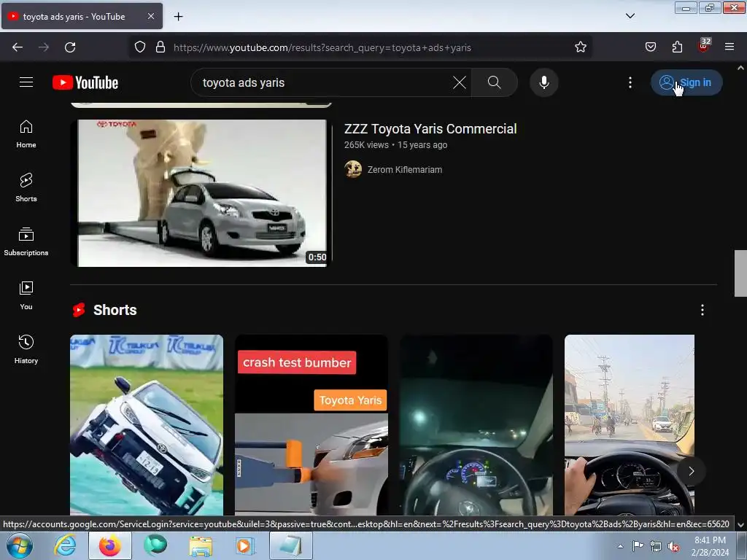The width and height of the screenshot is (747, 560).
Task: Click the search magnifier button
Action: tap(495, 82)
